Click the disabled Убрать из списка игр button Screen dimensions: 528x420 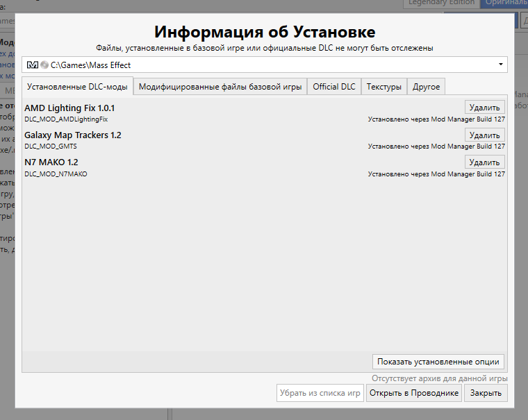[x=320, y=393]
